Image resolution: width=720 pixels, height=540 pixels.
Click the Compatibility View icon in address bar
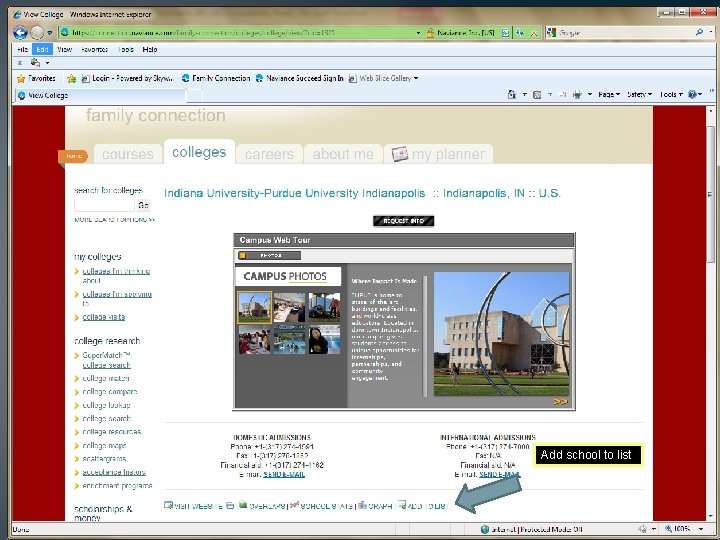click(x=506, y=33)
